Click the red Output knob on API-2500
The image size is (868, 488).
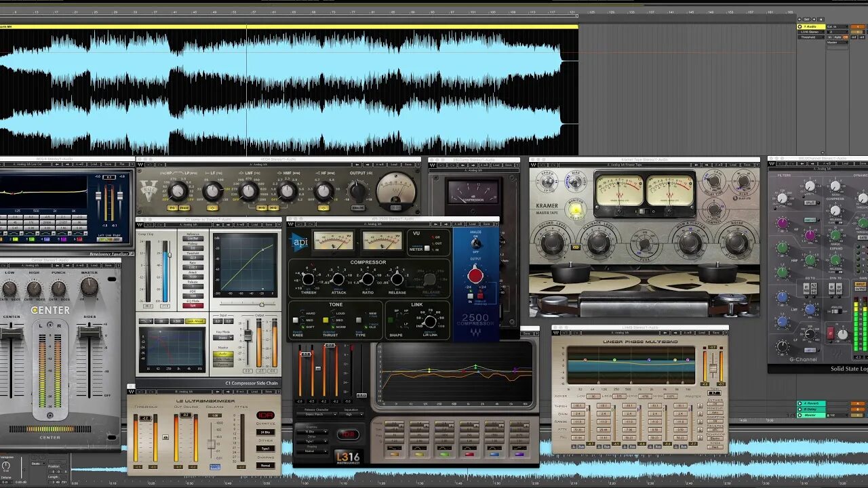(475, 275)
